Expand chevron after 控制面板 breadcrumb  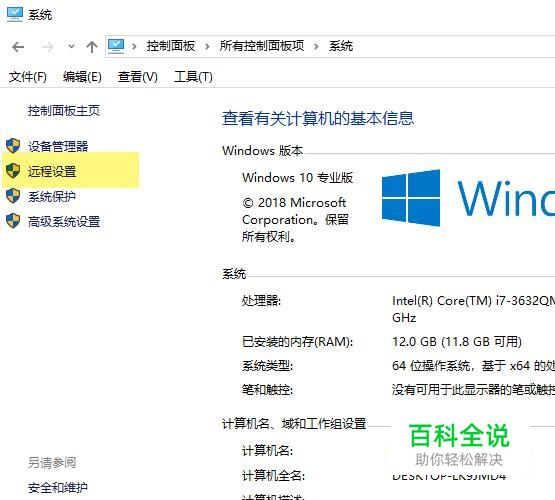click(207, 46)
